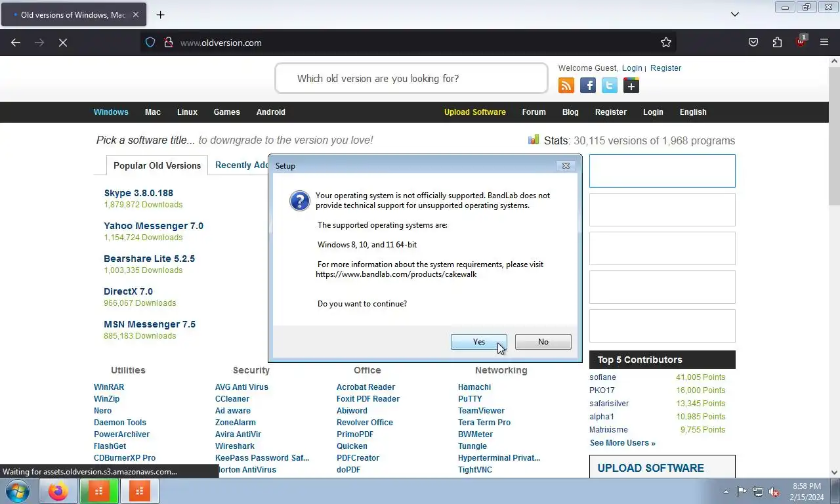840x504 pixels.
Task: Switch to Popular Old Versions tab
Action: click(157, 165)
